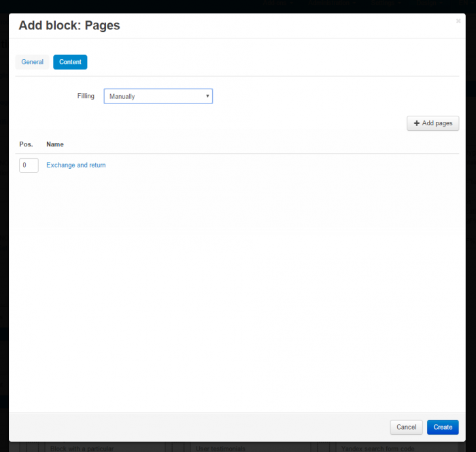
Task: Switch to the General tab
Action: tap(32, 62)
